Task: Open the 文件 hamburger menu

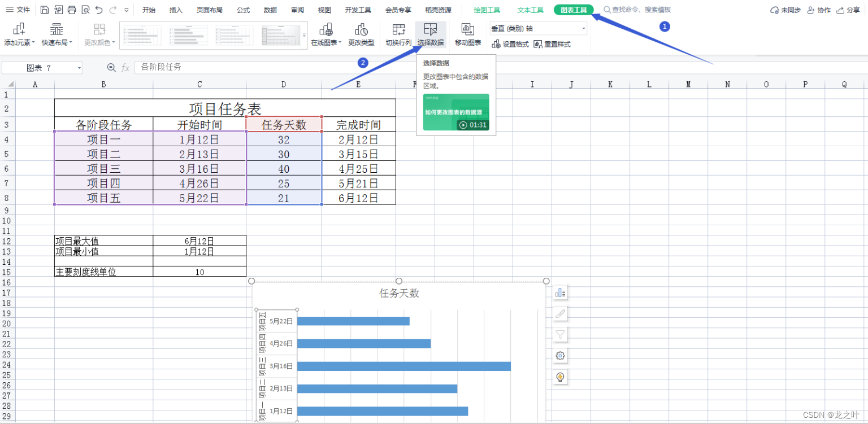Action: [x=18, y=10]
